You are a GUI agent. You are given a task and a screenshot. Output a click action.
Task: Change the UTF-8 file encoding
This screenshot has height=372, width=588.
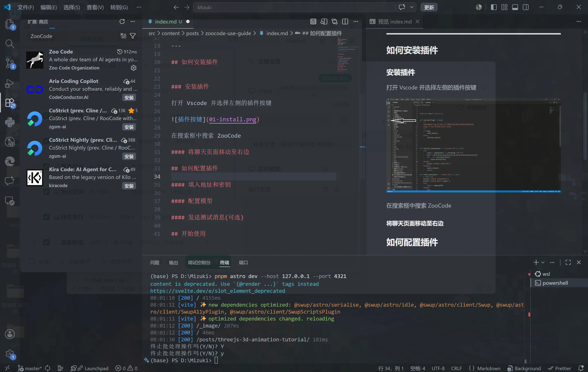[x=438, y=368]
